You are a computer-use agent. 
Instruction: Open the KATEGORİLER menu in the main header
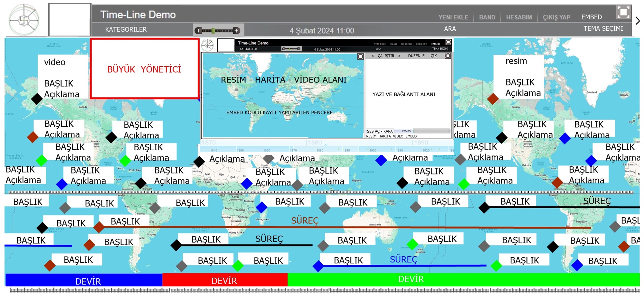click(126, 29)
